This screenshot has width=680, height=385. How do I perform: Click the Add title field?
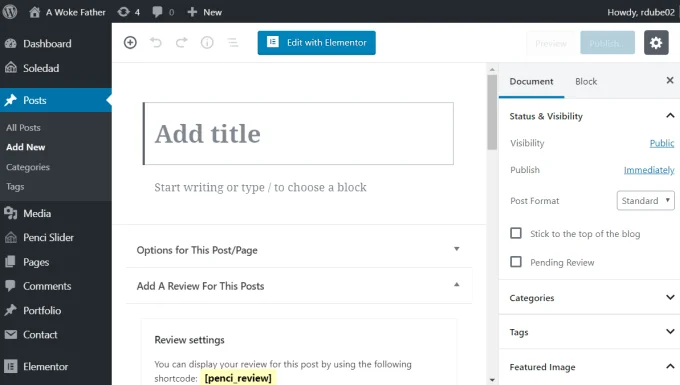[x=298, y=134]
